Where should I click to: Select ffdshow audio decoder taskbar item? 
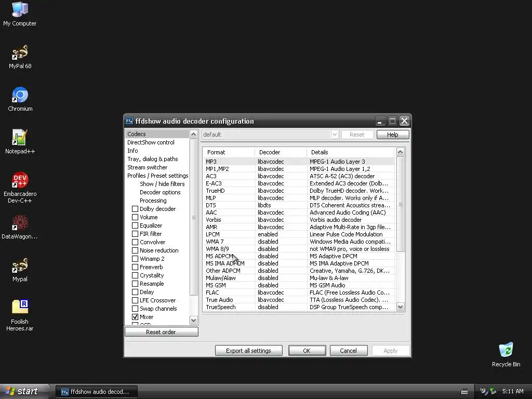click(x=97, y=392)
